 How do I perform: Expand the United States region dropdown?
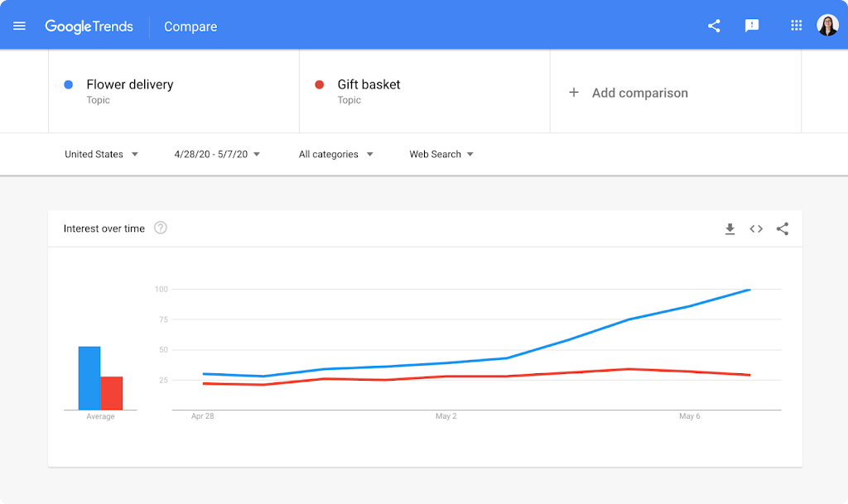(x=102, y=154)
